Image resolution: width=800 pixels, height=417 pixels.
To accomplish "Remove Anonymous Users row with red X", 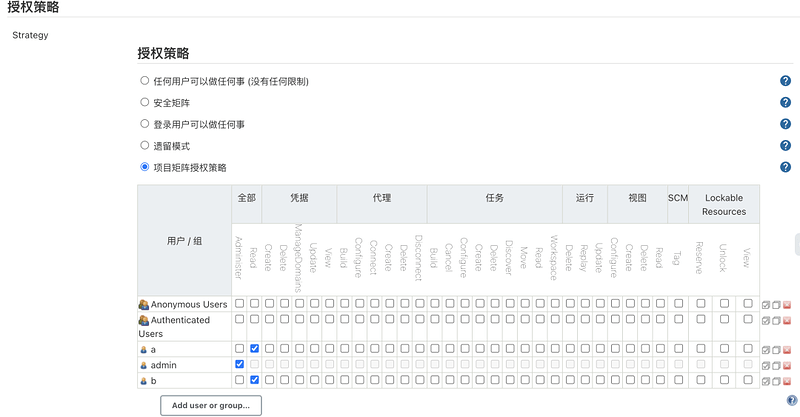I will [787, 305].
